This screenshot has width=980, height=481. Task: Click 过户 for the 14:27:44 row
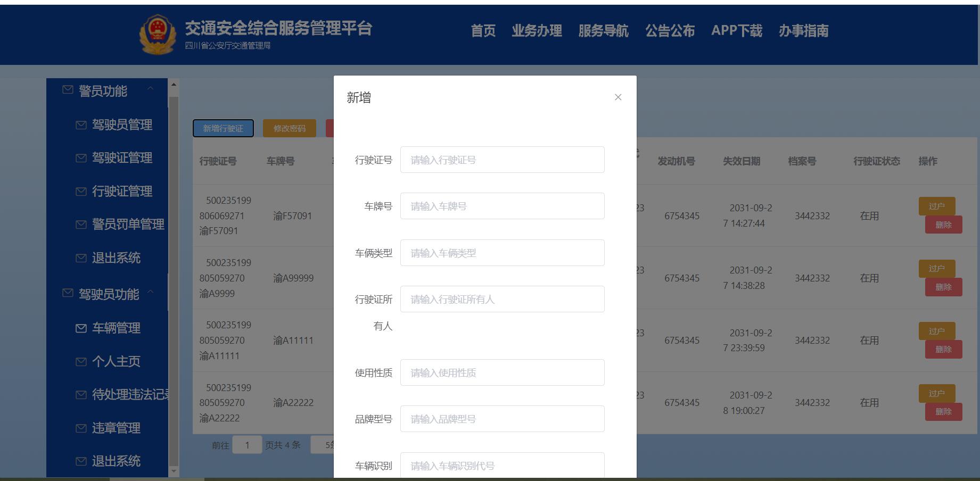pyautogui.click(x=937, y=206)
